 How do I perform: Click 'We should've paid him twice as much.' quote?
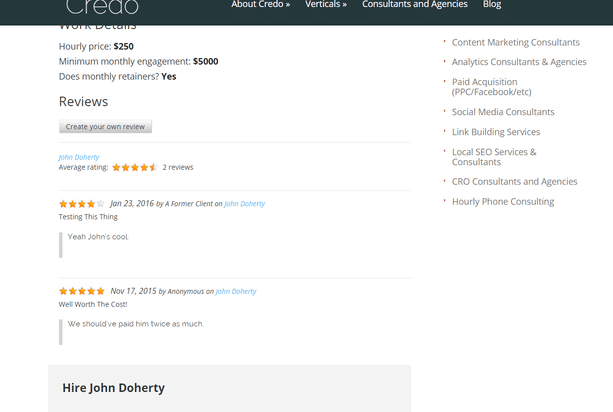[x=136, y=324]
